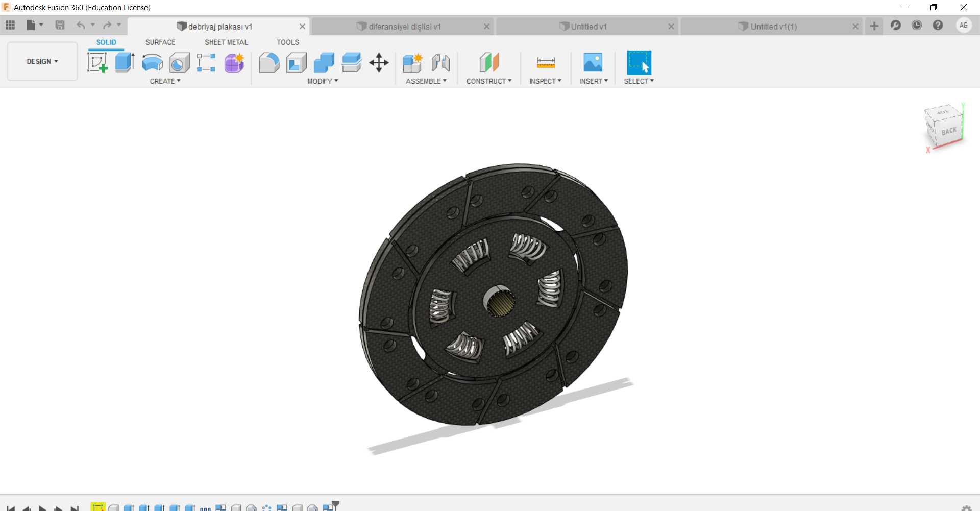Expand the INSERT dropdown menu
Image resolution: width=980 pixels, height=511 pixels.
pyautogui.click(x=594, y=81)
